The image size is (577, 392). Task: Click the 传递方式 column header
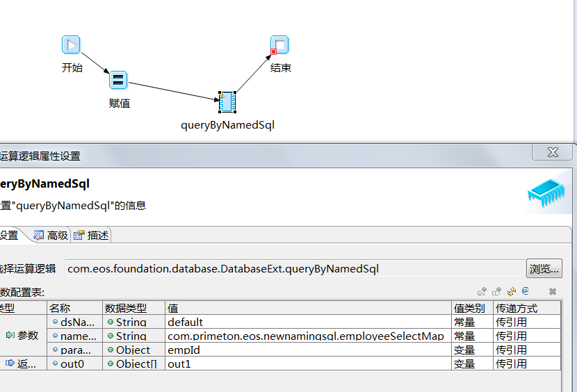pos(527,308)
